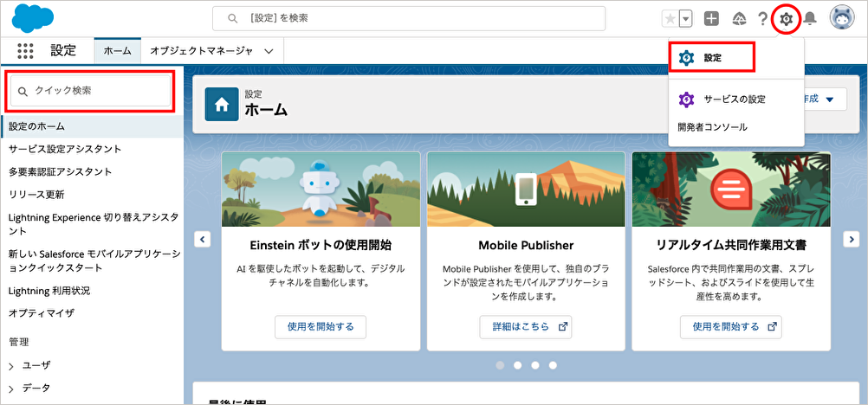Open リリース更新 in the sidebar
868x405 pixels.
tap(36, 194)
